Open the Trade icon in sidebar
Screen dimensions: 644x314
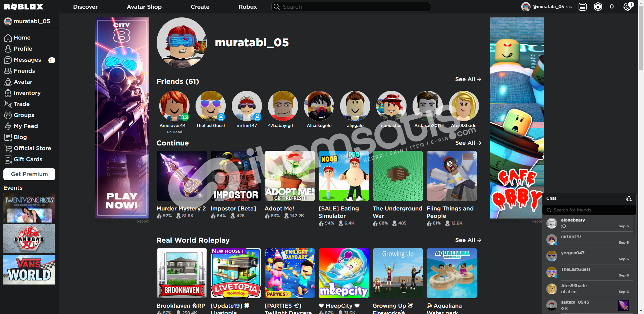pos(8,104)
